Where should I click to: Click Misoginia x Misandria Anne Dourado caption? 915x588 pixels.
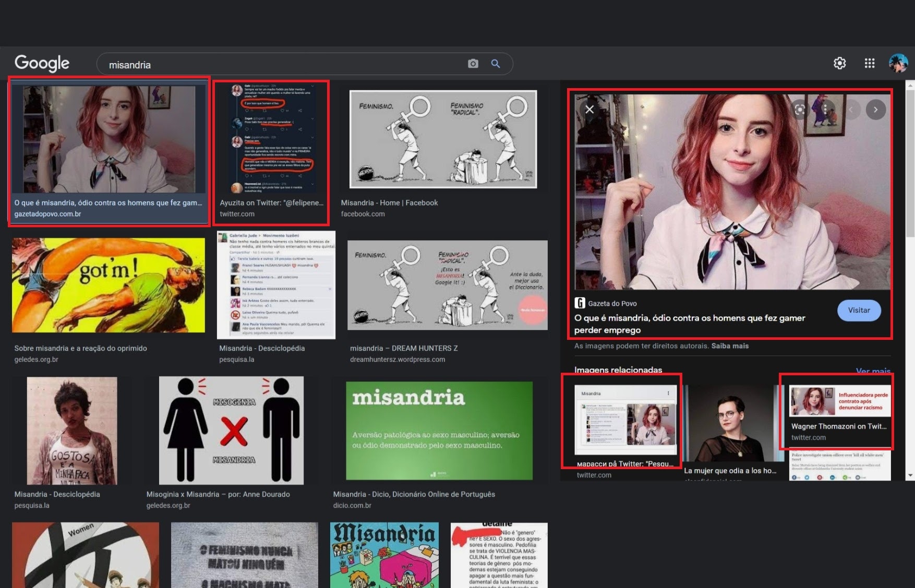(218, 494)
